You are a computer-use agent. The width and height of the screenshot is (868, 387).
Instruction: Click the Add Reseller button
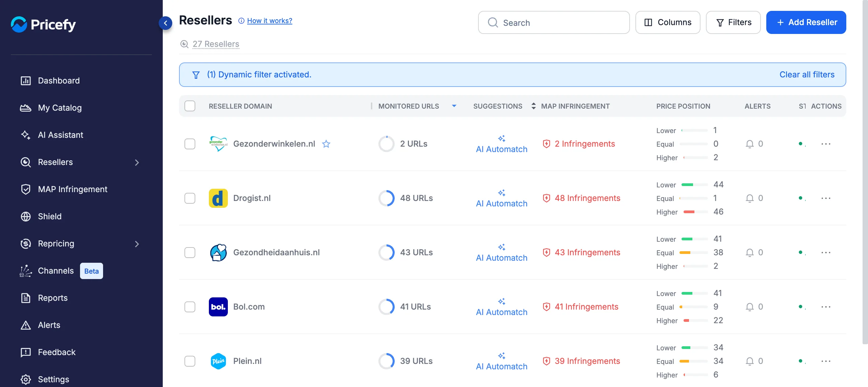pyautogui.click(x=806, y=22)
